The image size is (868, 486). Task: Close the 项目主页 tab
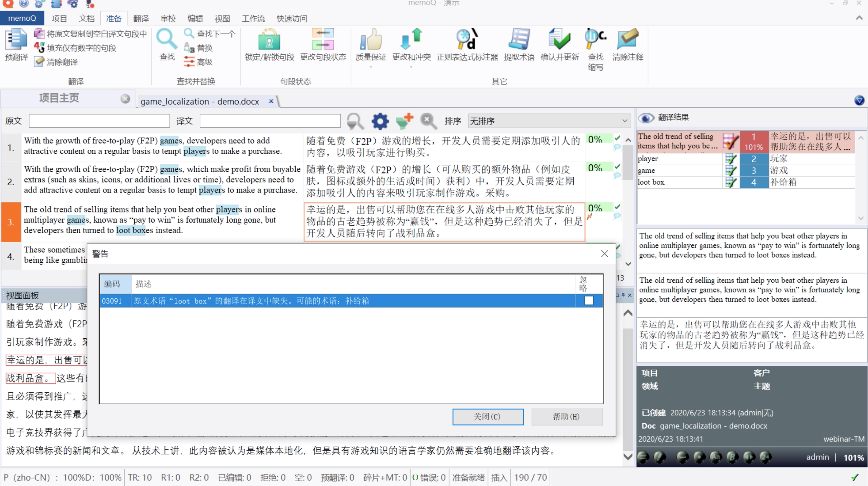pyautogui.click(x=125, y=98)
